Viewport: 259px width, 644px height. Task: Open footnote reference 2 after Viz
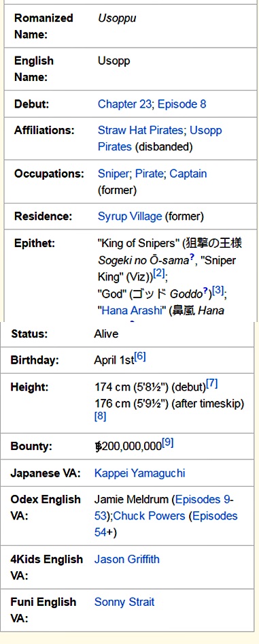click(158, 274)
